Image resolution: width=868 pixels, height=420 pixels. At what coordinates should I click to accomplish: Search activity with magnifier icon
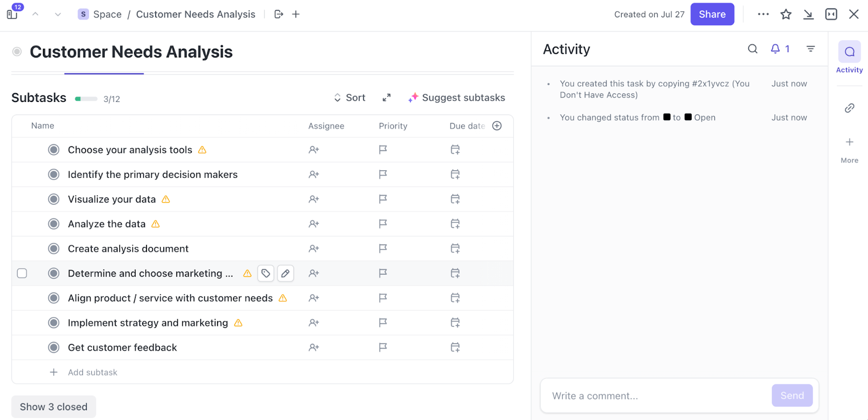click(752, 49)
